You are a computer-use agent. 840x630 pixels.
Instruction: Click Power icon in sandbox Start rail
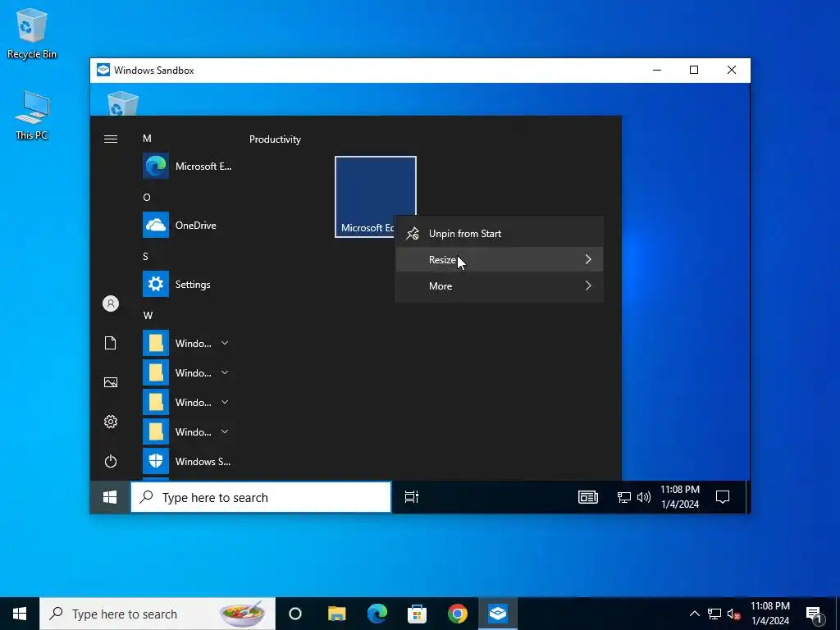pos(111,461)
